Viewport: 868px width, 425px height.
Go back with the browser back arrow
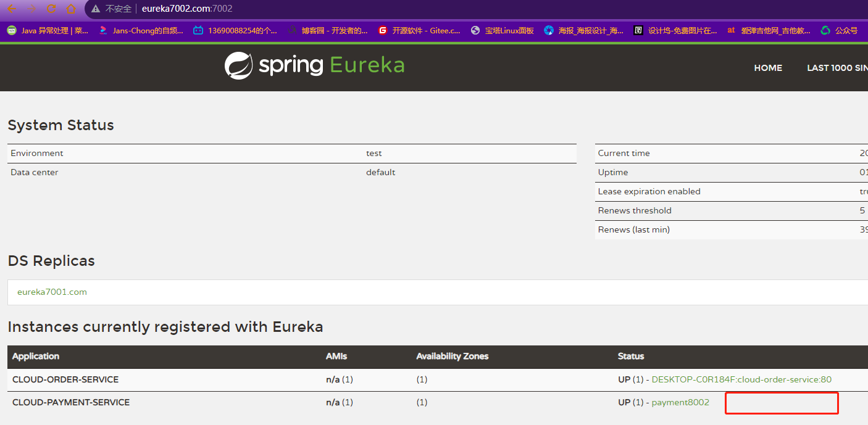click(x=12, y=9)
